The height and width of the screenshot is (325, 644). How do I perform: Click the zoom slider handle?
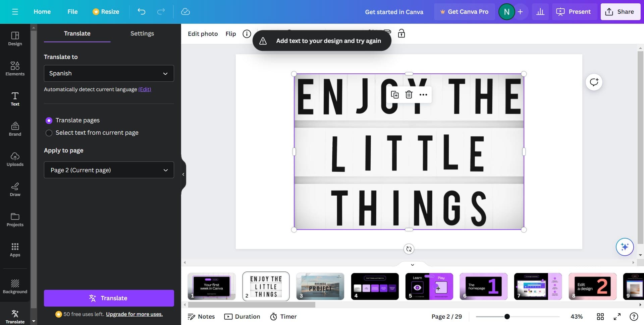click(x=507, y=317)
